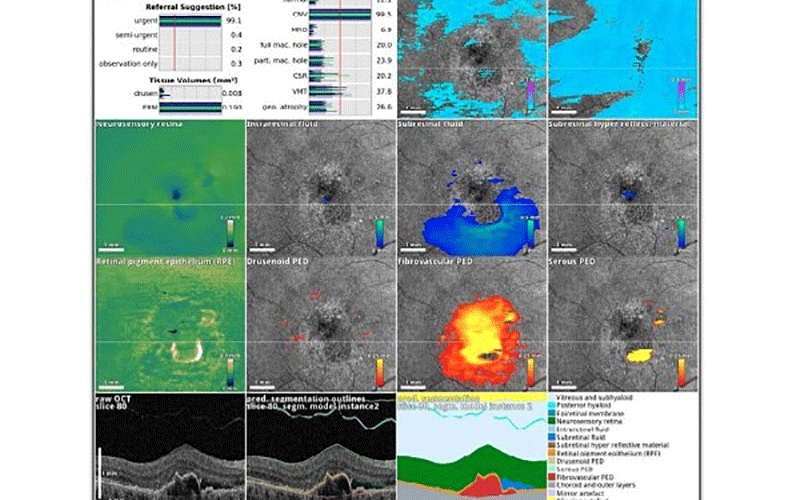This screenshot has height=500, width=800.
Task: Select the Subretinal fluid map with blue region
Action: click(472, 187)
